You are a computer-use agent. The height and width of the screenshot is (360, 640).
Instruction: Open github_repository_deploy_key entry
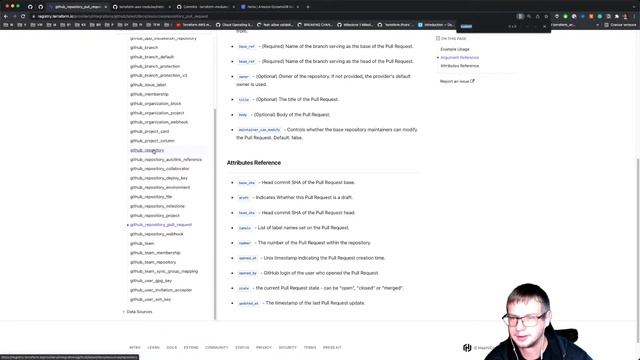coord(159,178)
